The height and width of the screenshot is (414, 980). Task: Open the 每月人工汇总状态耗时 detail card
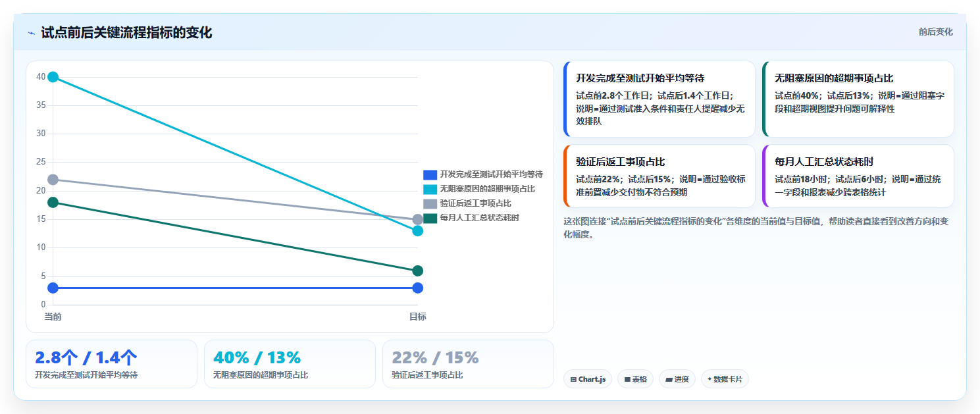point(858,176)
